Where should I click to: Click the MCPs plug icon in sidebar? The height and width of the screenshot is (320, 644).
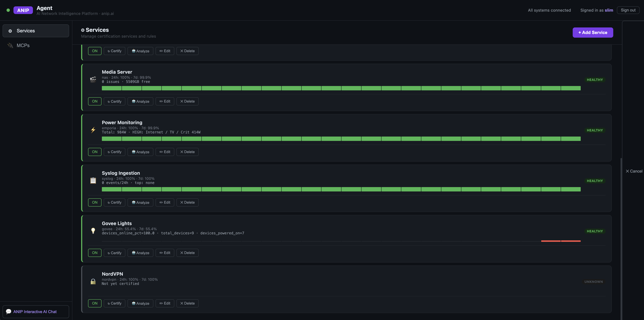[10, 45]
